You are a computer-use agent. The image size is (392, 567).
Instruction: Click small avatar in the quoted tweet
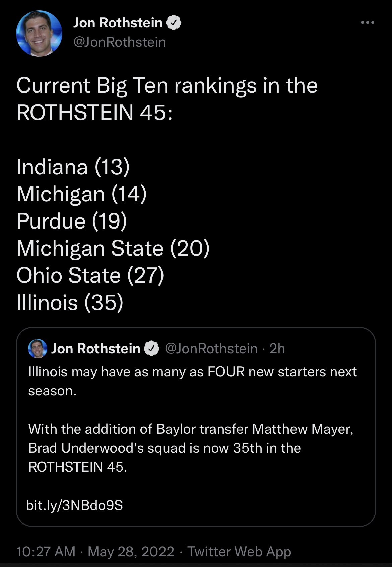pyautogui.click(x=38, y=349)
